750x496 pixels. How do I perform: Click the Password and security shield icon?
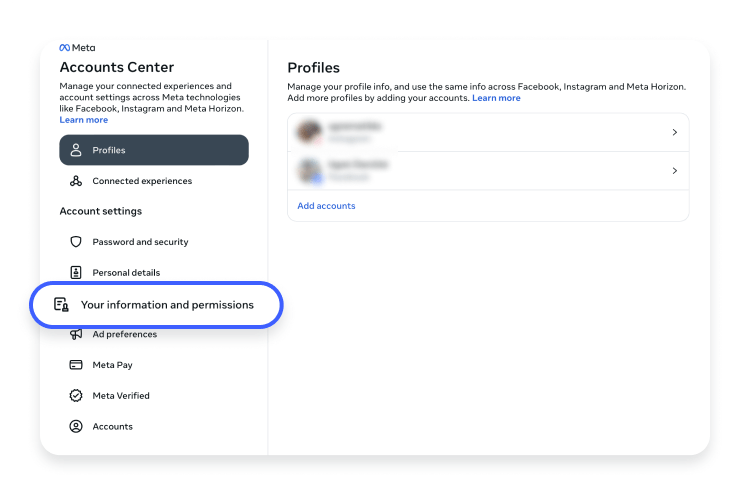(x=76, y=242)
